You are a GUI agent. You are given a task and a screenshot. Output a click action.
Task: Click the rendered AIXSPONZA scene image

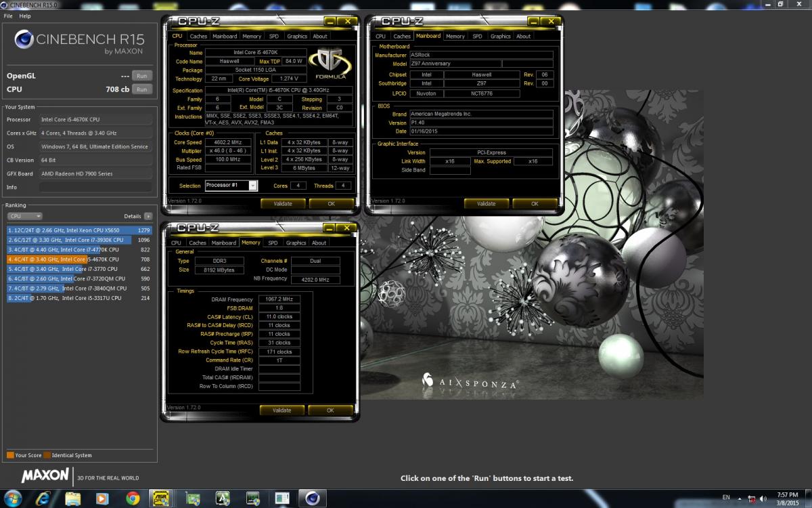coord(531,244)
